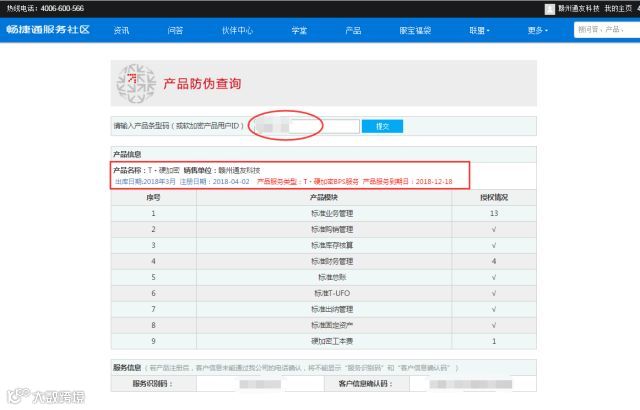Click hotline number 4006-600-566
The height and width of the screenshot is (410, 640).
(x=62, y=8)
